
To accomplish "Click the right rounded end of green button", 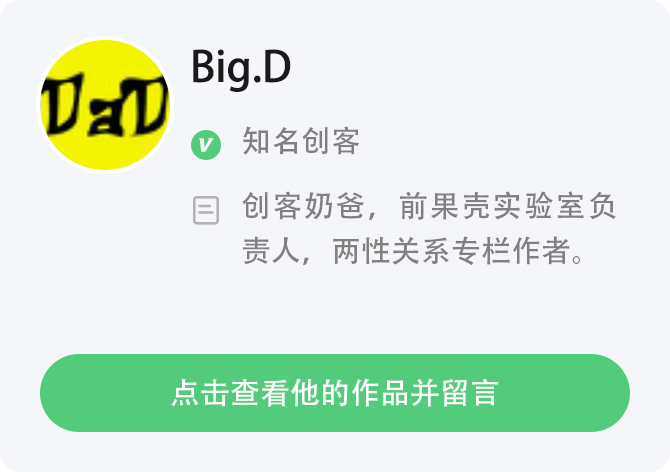I will coord(610,393).
